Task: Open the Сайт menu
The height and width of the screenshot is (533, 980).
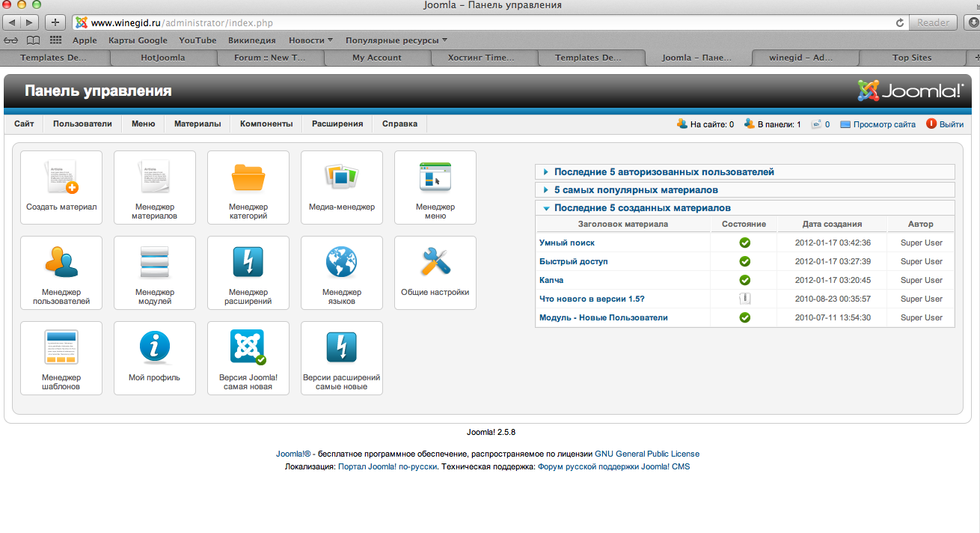Action: click(24, 124)
